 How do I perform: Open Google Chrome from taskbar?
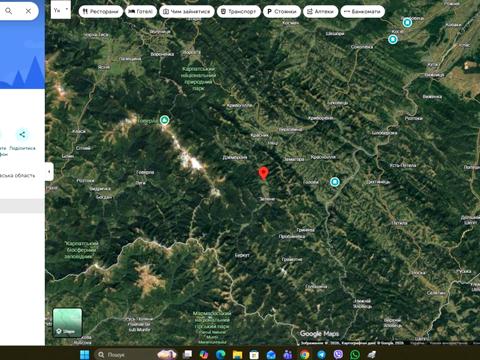click(304, 354)
